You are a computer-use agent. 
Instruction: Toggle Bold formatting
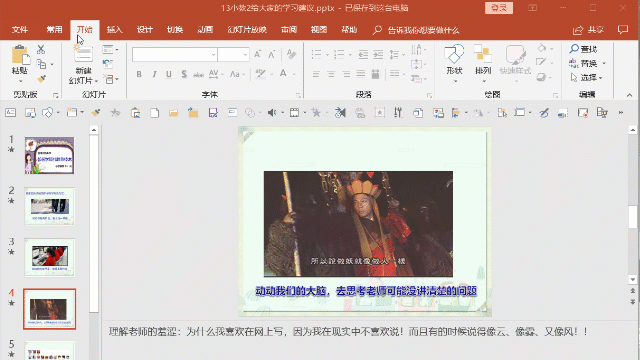pyautogui.click(x=139, y=74)
